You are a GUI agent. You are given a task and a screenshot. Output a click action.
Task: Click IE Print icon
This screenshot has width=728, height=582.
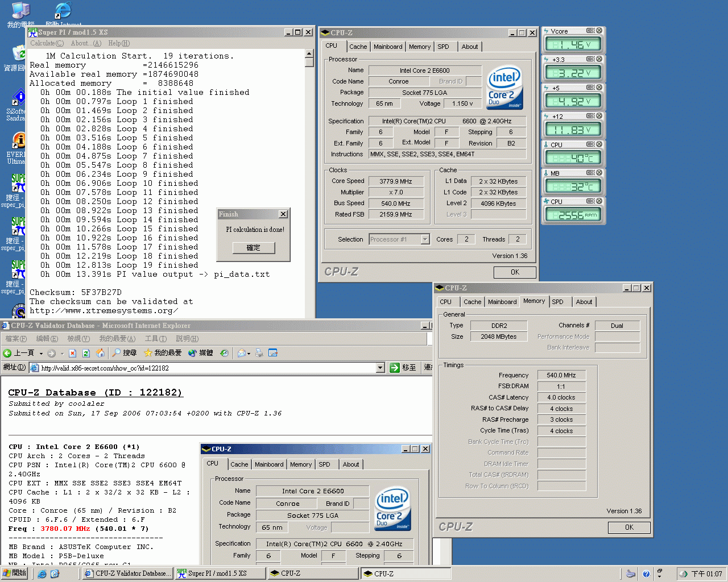pyautogui.click(x=259, y=353)
